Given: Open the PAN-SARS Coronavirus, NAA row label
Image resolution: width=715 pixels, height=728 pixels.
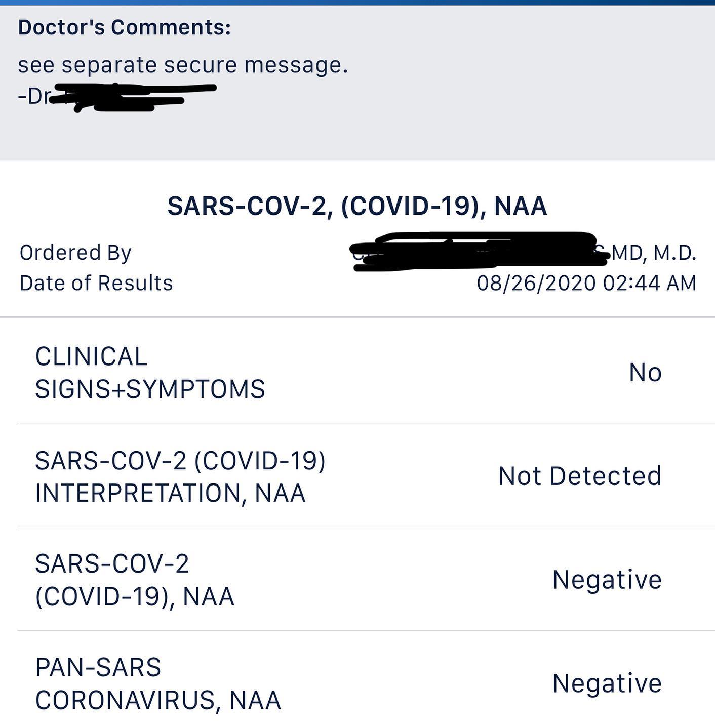Looking at the screenshot, I should (157, 683).
